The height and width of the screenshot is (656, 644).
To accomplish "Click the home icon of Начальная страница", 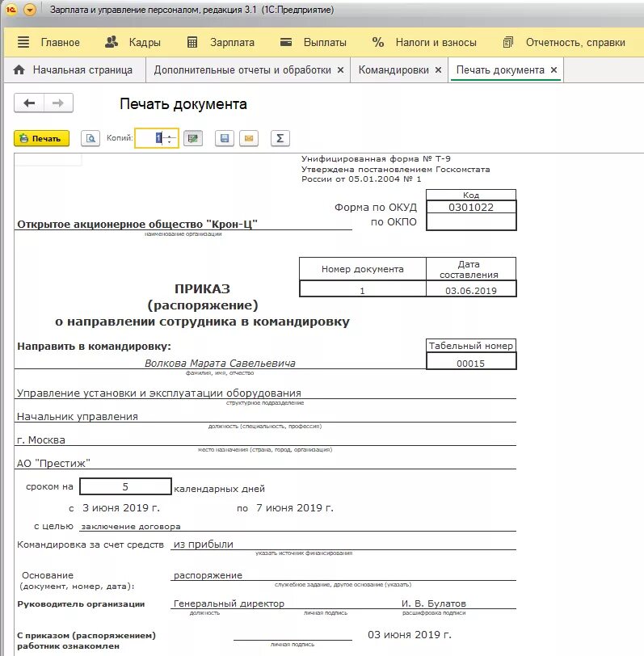I will click(x=19, y=69).
